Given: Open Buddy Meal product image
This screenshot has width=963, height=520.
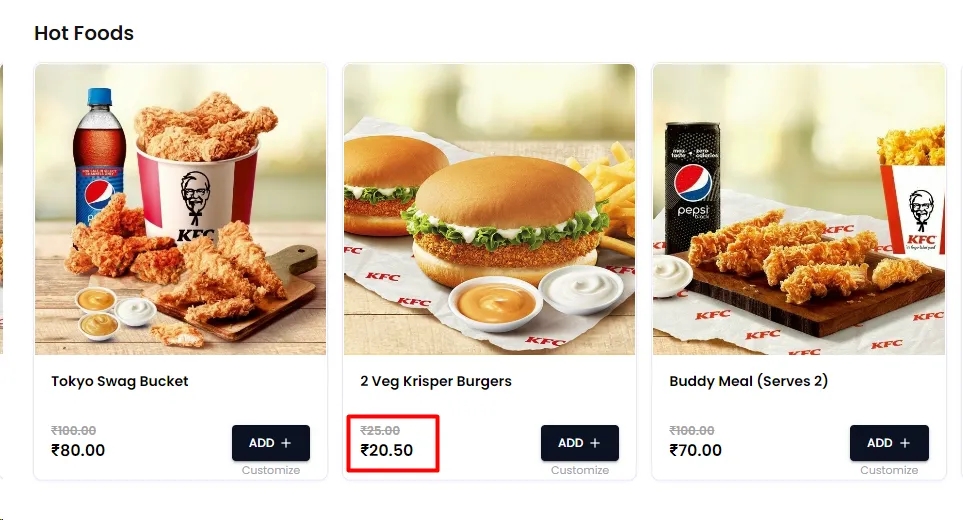Looking at the screenshot, I should (799, 209).
